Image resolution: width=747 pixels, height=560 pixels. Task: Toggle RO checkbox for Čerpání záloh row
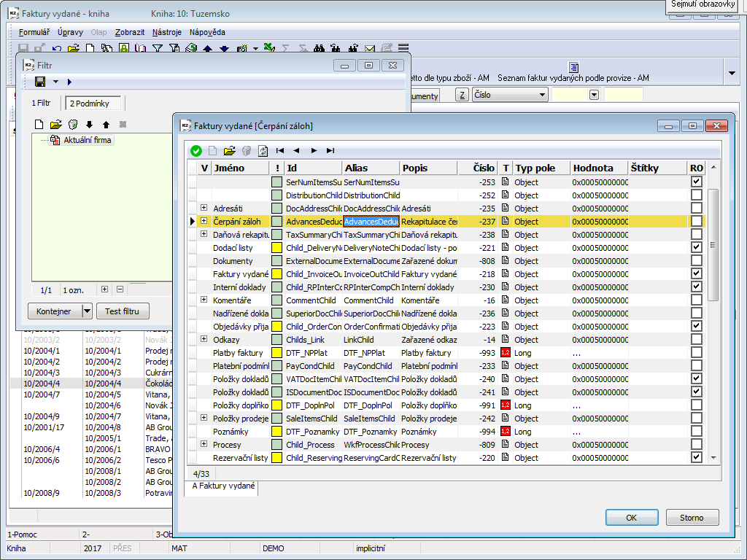tap(697, 222)
